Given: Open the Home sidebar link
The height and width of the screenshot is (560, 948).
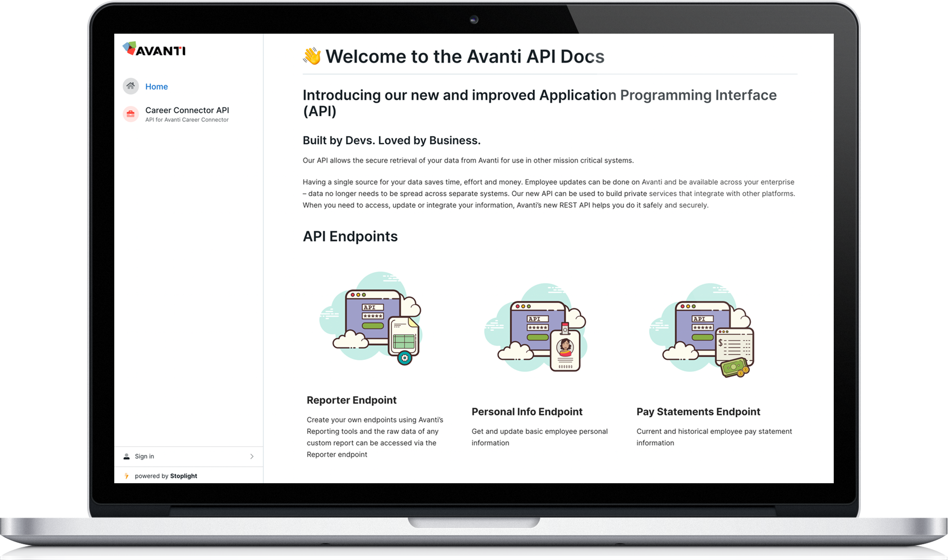Looking at the screenshot, I should pyautogui.click(x=156, y=87).
